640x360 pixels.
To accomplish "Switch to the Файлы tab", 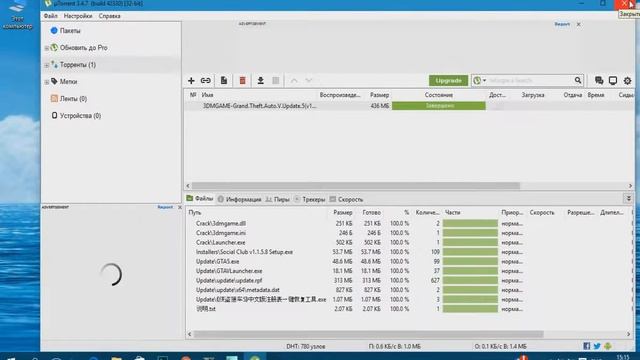I will pyautogui.click(x=200, y=199).
